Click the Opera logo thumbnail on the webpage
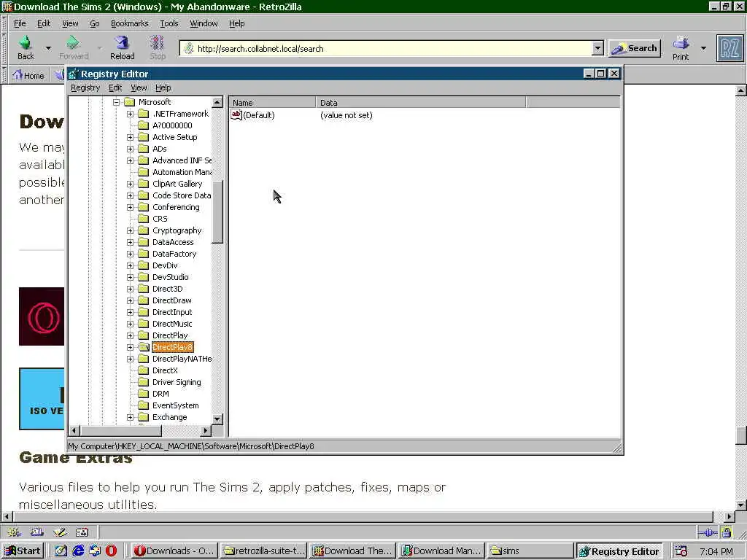The width and height of the screenshot is (747, 560). coord(42,316)
